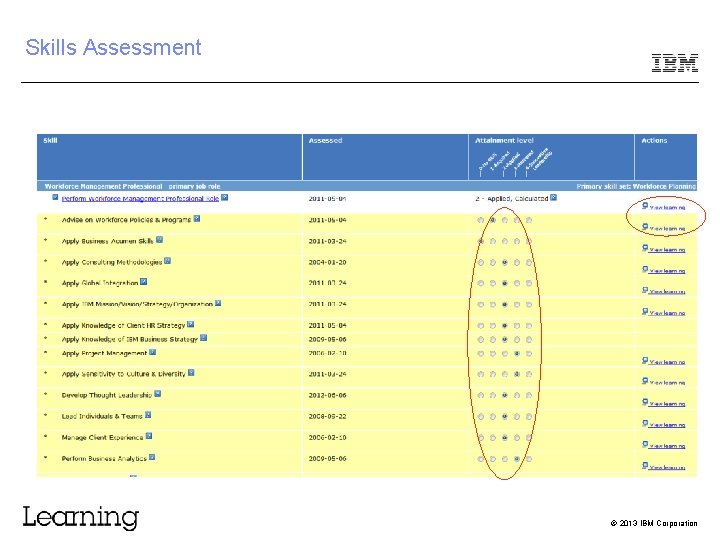Open info icon next to '2 - Applied, Calculated'
This screenshot has height=540, width=720.
554,197
